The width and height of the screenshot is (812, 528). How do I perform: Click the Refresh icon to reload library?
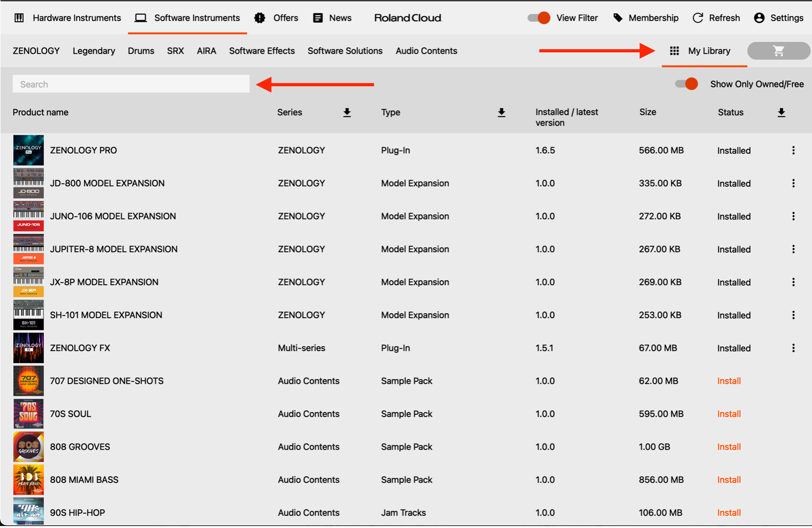[x=698, y=18]
